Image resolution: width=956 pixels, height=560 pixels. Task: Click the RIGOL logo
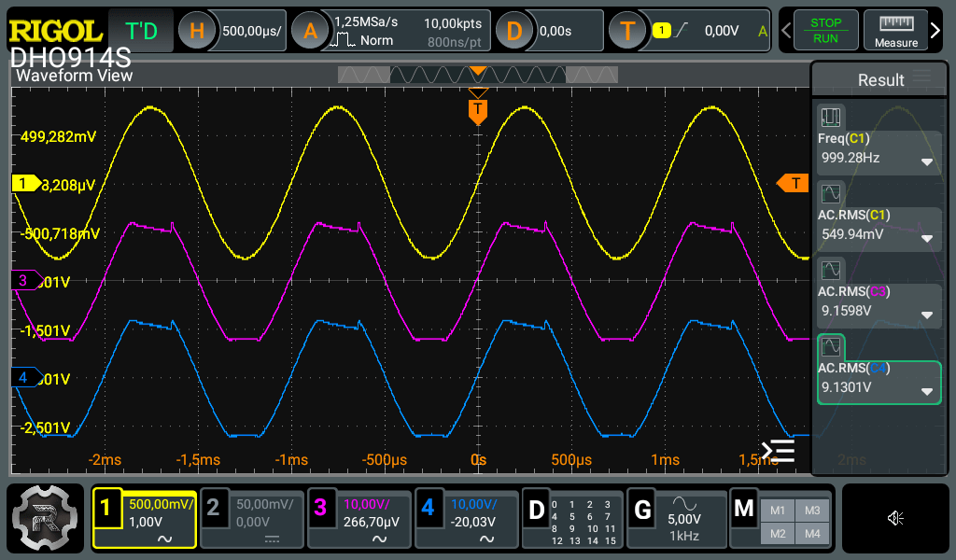click(55, 31)
